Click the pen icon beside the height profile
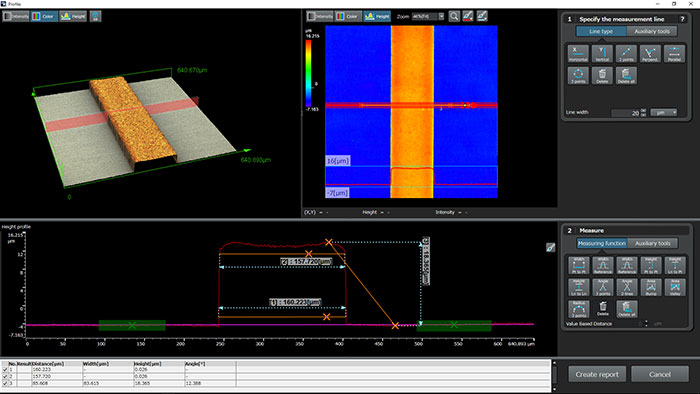The height and width of the screenshot is (394, 700). [550, 247]
